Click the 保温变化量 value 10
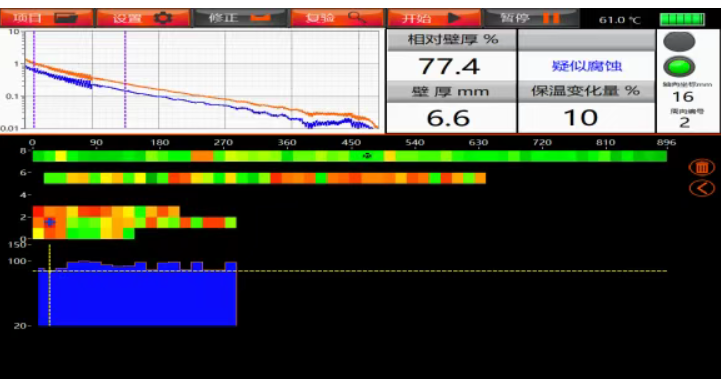The width and height of the screenshot is (721, 379). tap(581, 118)
